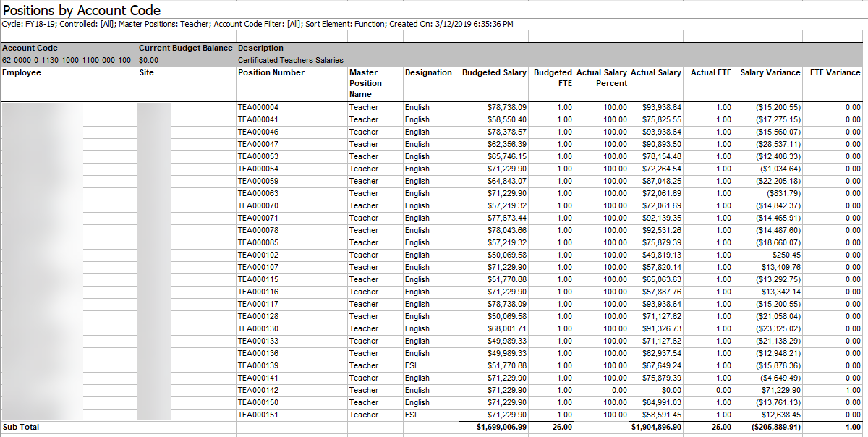Select position number TEA000128
This screenshot has height=437, width=868.
click(x=258, y=317)
